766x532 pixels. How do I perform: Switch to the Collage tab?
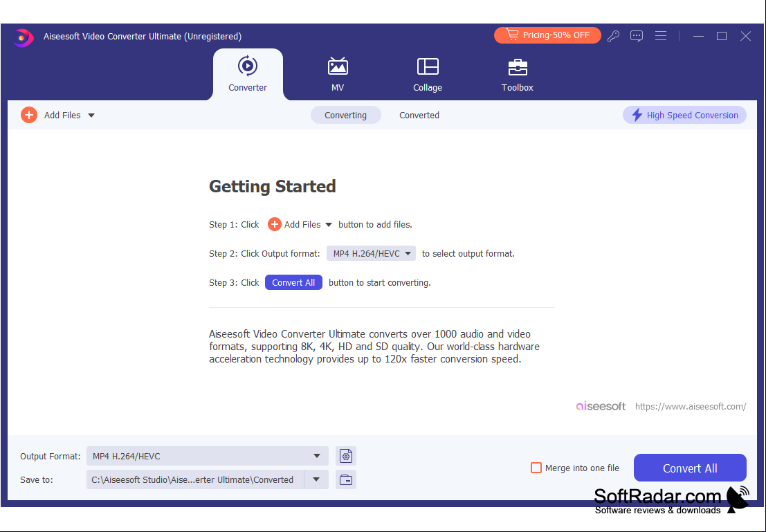428,74
